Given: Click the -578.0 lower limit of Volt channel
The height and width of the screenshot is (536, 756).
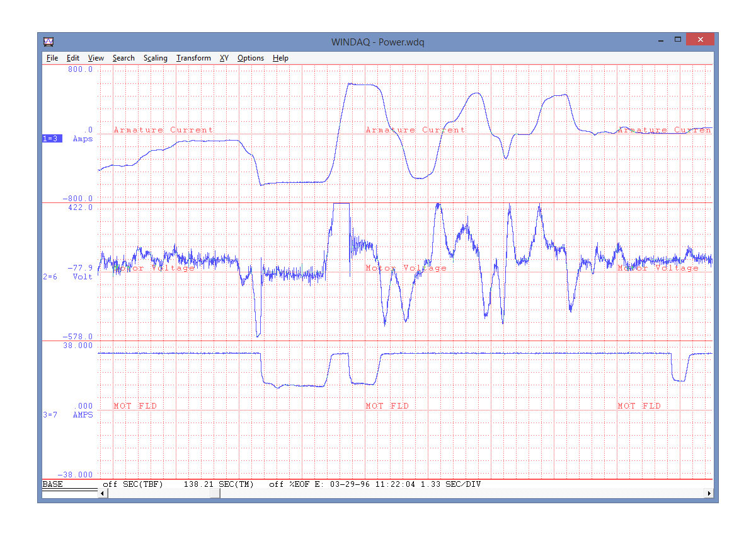Looking at the screenshot, I should click(x=78, y=337).
